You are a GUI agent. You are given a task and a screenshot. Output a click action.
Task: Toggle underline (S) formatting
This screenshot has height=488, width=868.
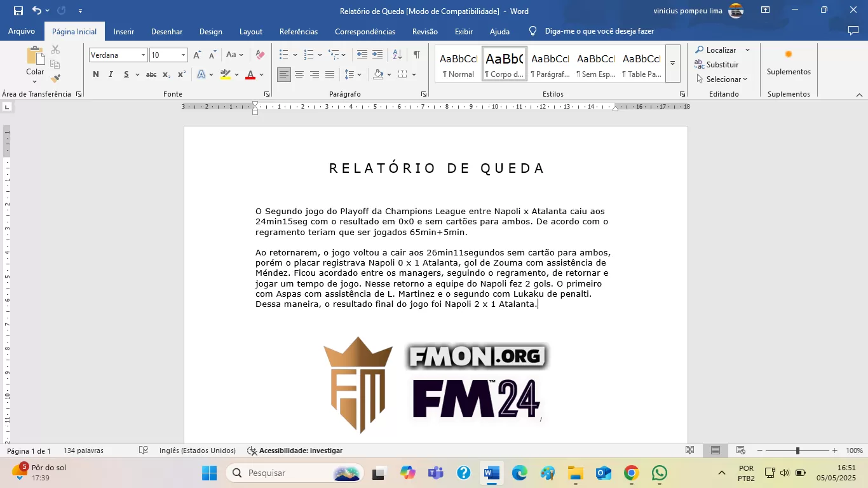click(x=126, y=74)
